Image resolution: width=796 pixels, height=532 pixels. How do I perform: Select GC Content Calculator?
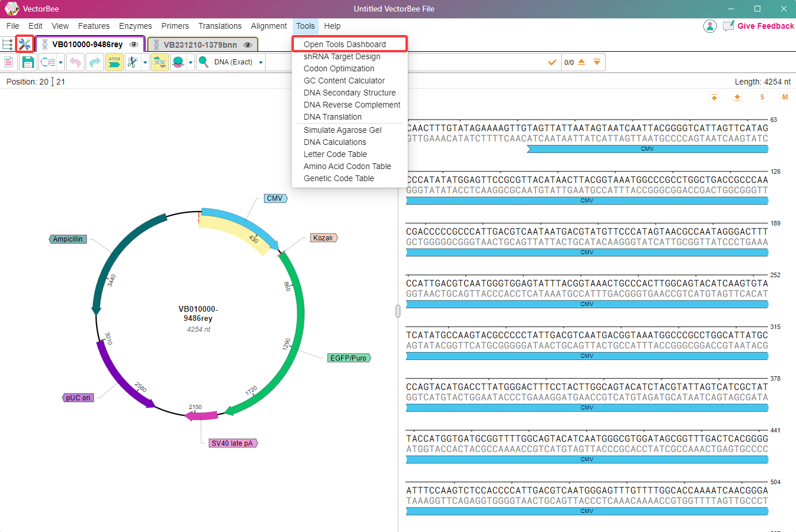[350, 81]
